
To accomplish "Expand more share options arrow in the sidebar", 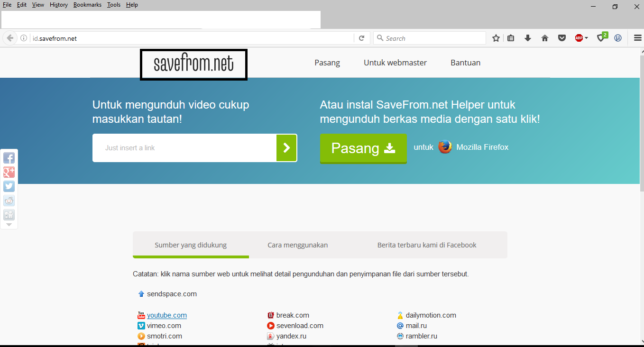I will click(9, 225).
